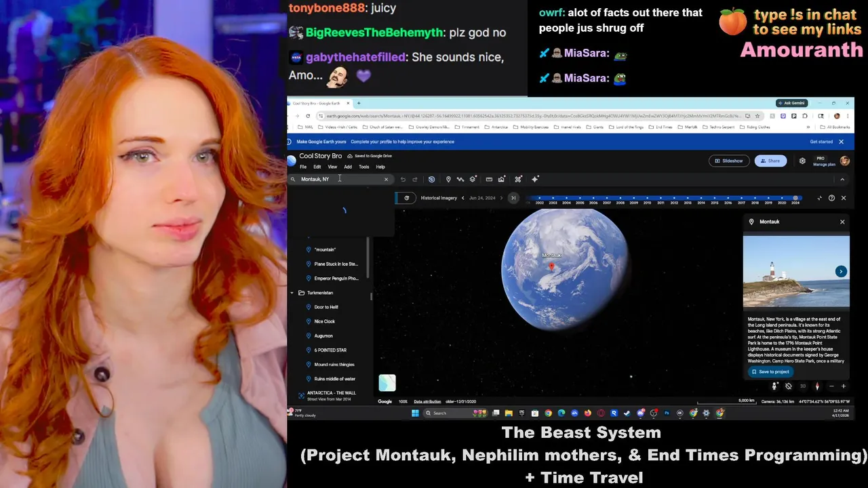The image size is (868, 488).
Task: Click the compass north indicator
Action: 817,386
